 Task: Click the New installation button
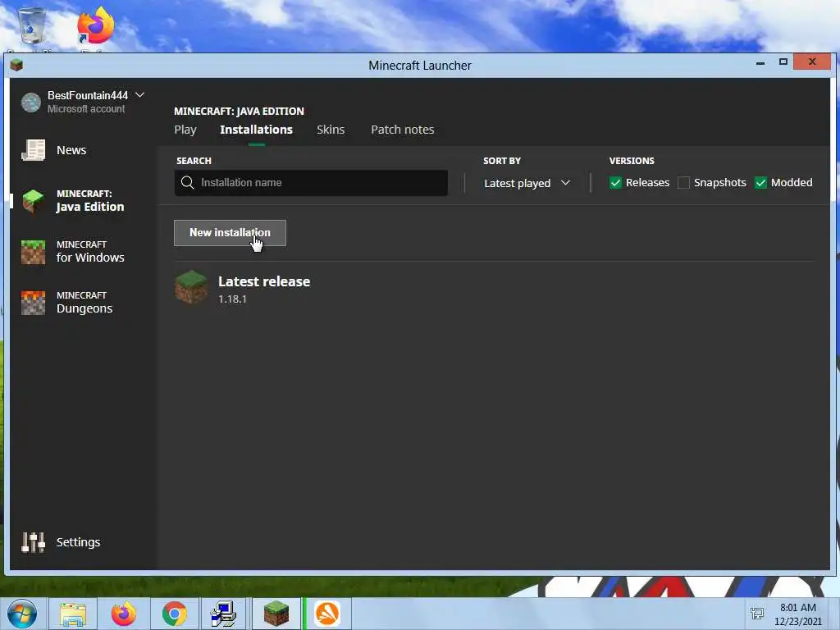click(x=230, y=233)
